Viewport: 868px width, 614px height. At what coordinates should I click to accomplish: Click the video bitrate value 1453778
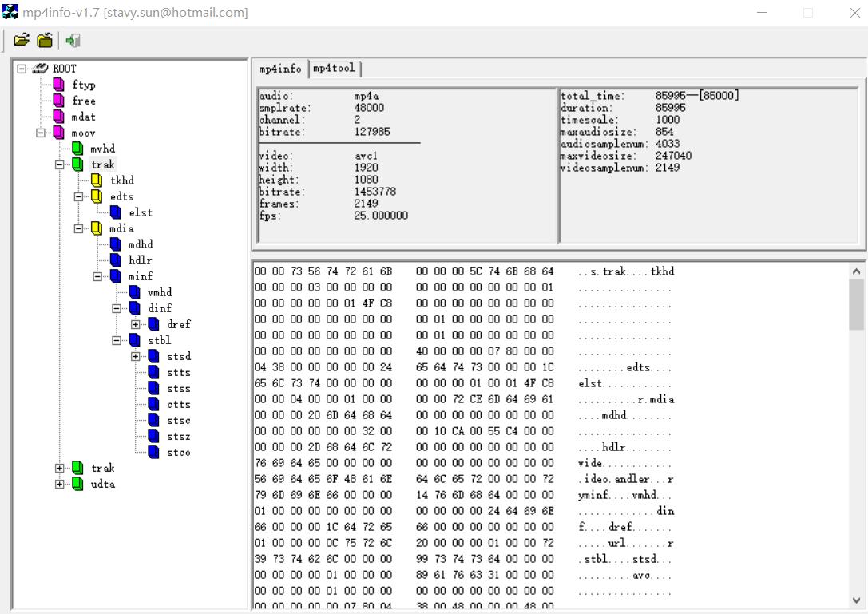pyautogui.click(x=375, y=192)
